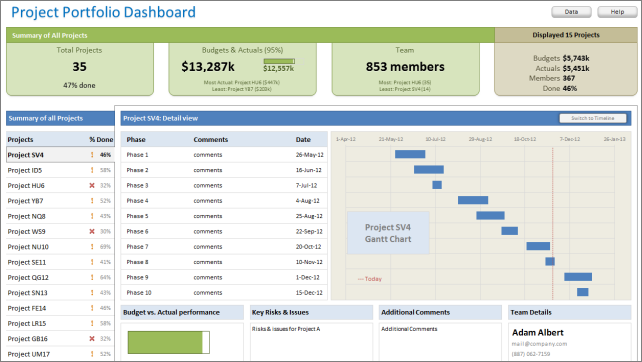The image size is (642, 362).
Task: Open the Help button
Action: [x=617, y=12]
